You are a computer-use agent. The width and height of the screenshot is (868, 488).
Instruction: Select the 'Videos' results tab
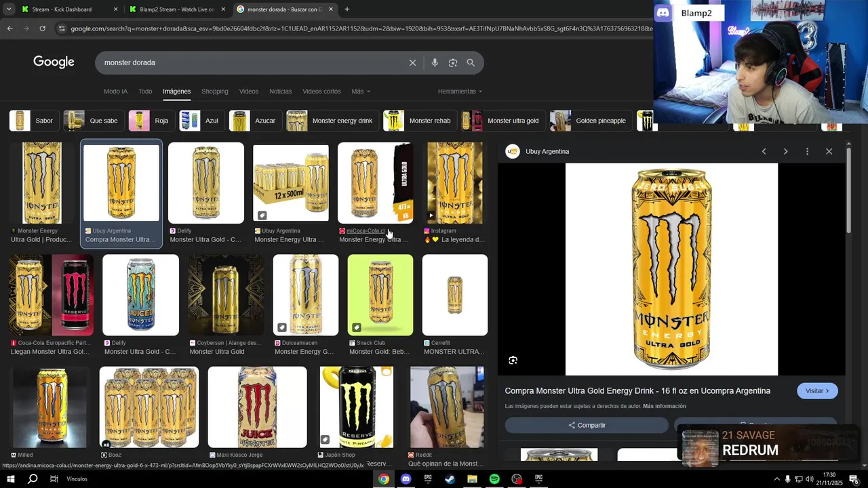click(248, 91)
